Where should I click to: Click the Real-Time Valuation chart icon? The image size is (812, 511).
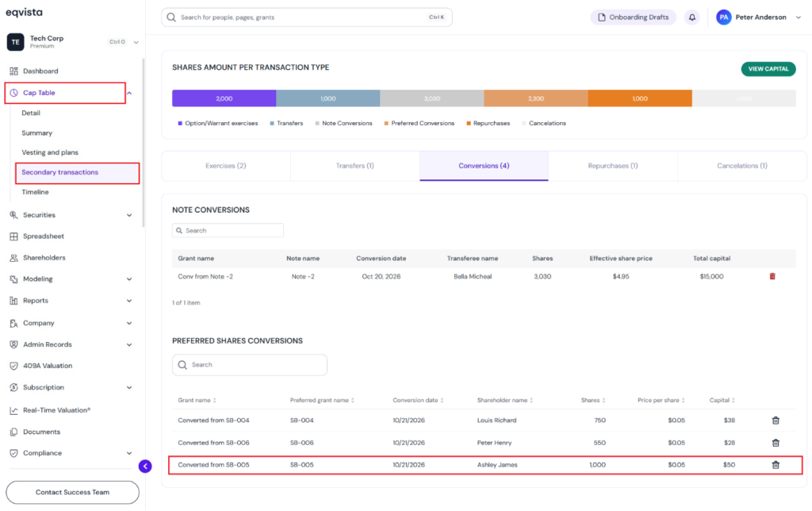click(13, 410)
